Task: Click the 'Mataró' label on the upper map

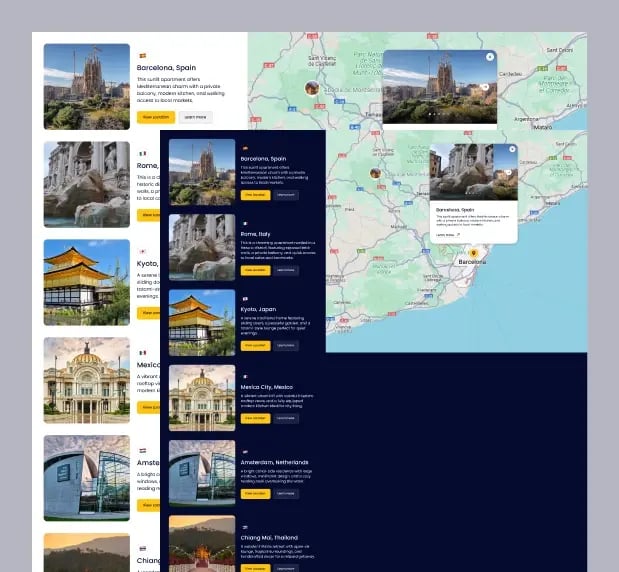Action: [543, 127]
